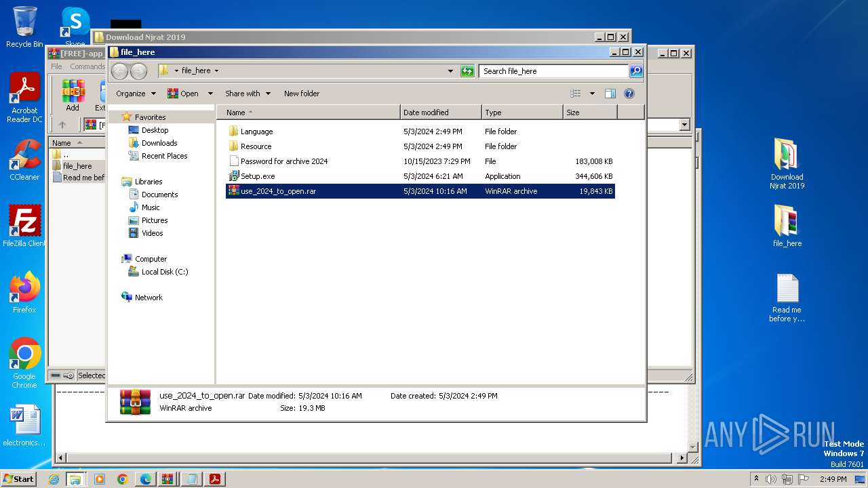
Task: Select the Google Chrome desktop icon
Action: [24, 363]
